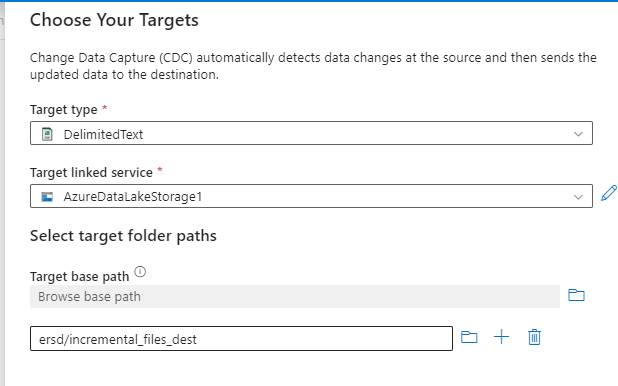The height and width of the screenshot is (386, 618).
Task: Delete the incremental_files_dest folder path row
Action: [534, 337]
